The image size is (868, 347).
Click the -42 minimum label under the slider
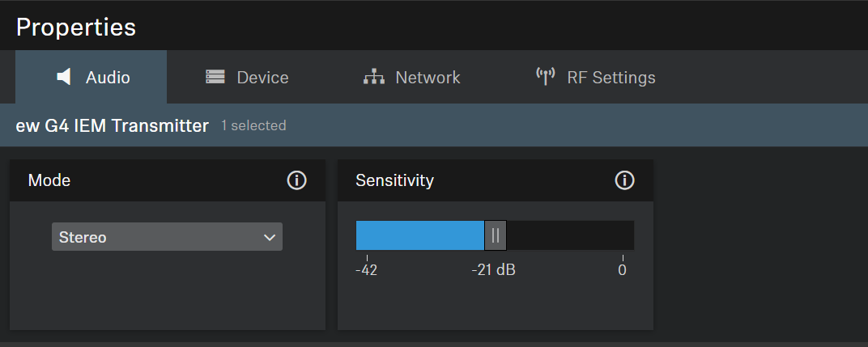[x=367, y=270]
